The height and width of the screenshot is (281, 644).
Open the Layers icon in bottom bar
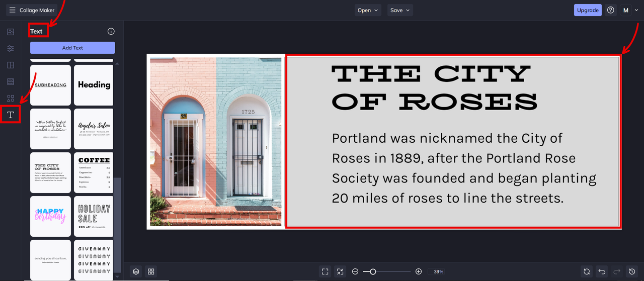[136, 271]
